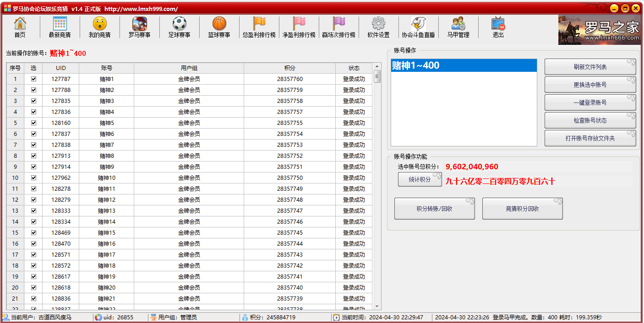Click the 用户组 column header
644x323 pixels.
click(189, 68)
